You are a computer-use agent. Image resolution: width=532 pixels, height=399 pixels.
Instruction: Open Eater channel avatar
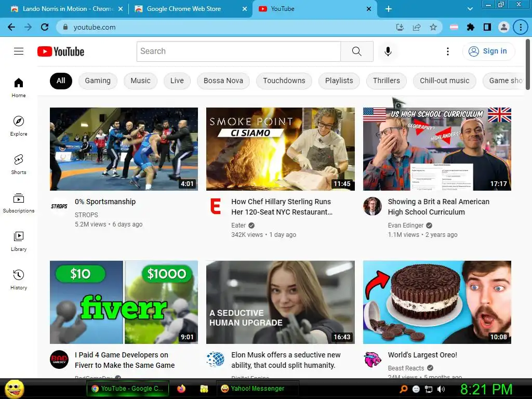[x=216, y=206]
